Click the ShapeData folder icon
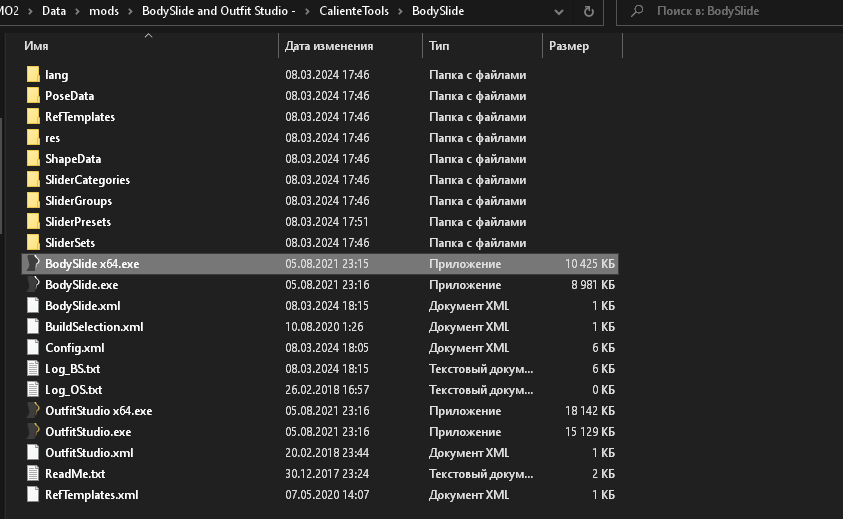The width and height of the screenshot is (843, 519). [x=33, y=159]
